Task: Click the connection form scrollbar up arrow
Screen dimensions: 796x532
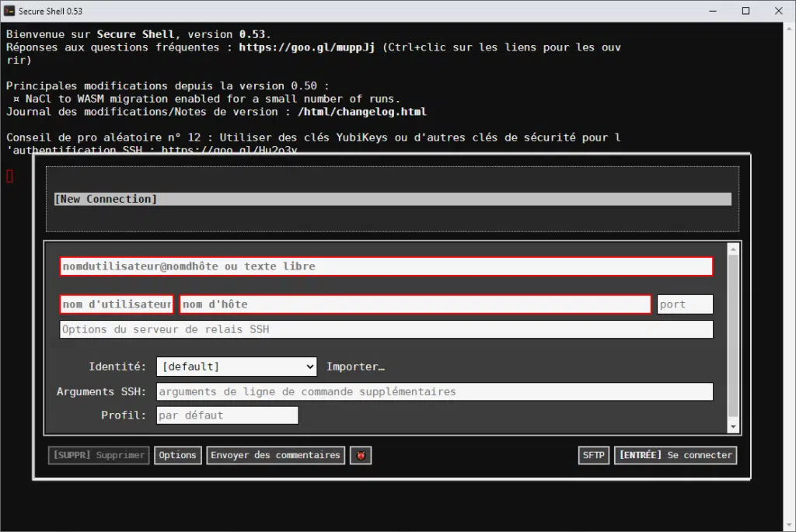Action: point(733,249)
